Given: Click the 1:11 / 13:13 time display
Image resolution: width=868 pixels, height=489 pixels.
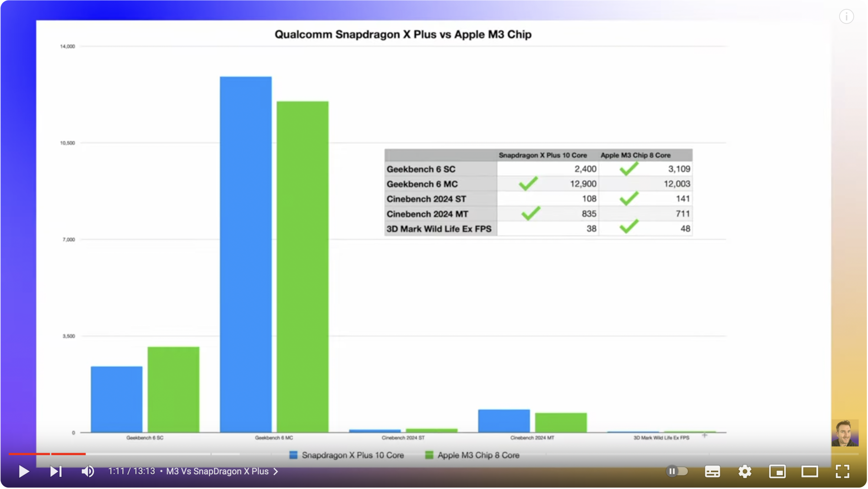Looking at the screenshot, I should [132, 472].
